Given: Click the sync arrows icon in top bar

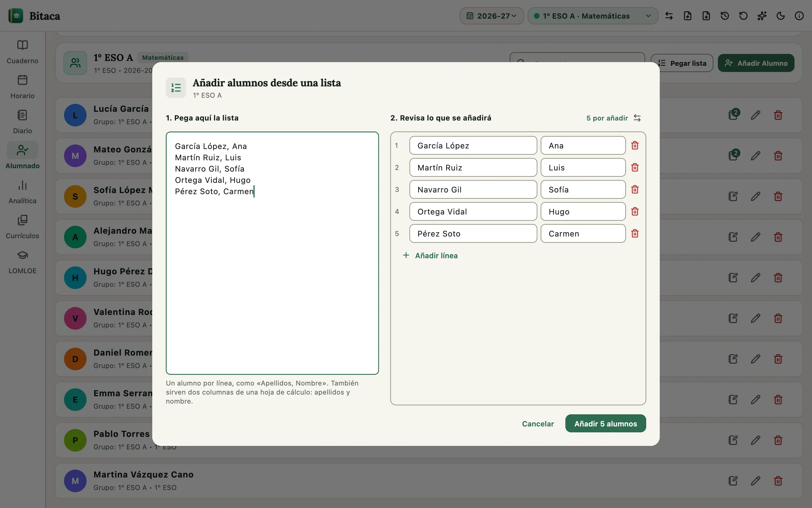Looking at the screenshot, I should coord(669,16).
